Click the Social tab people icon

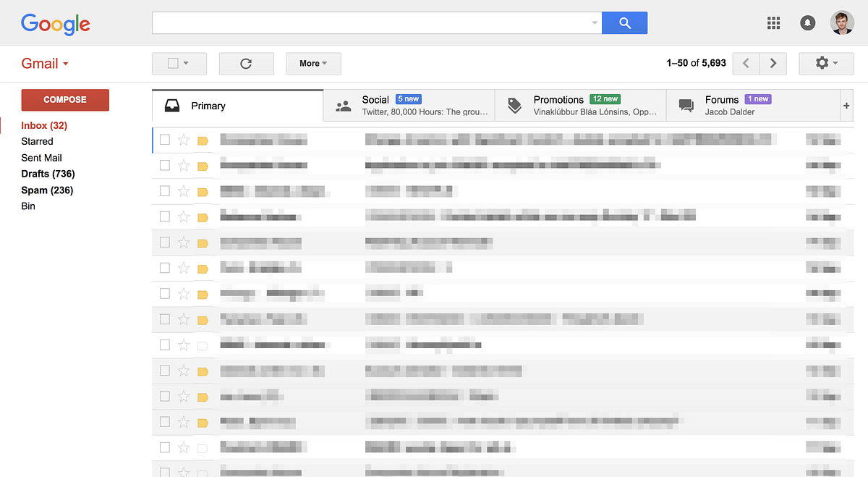[343, 105]
